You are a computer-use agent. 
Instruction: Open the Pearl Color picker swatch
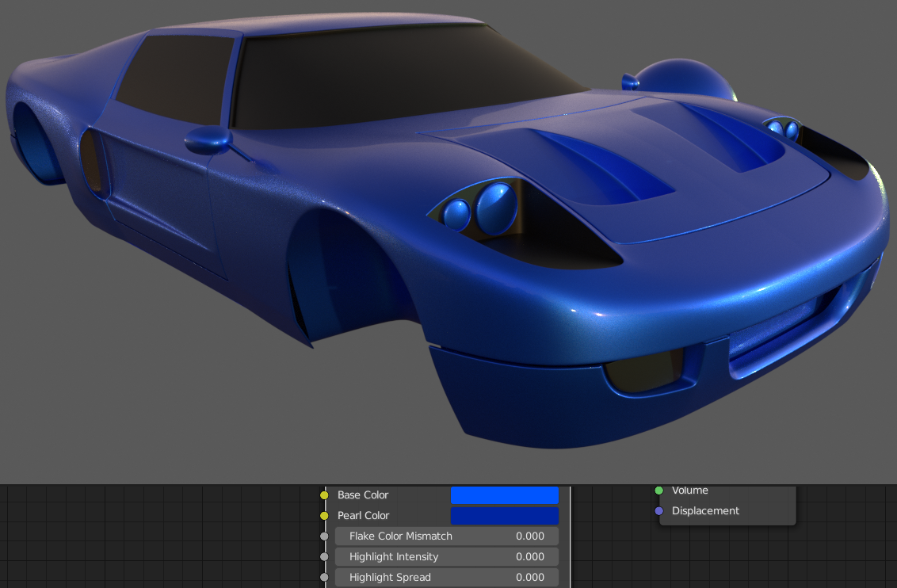coord(504,515)
